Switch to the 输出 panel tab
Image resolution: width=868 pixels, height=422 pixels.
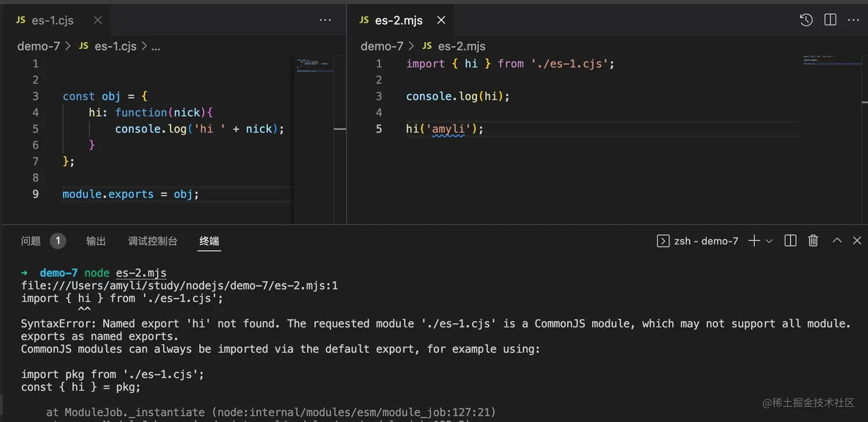point(96,241)
